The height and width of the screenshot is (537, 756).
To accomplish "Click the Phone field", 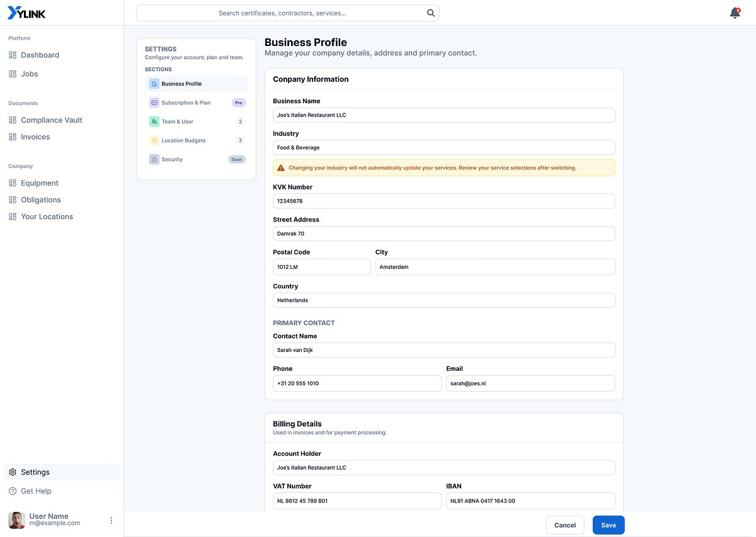I will [357, 383].
